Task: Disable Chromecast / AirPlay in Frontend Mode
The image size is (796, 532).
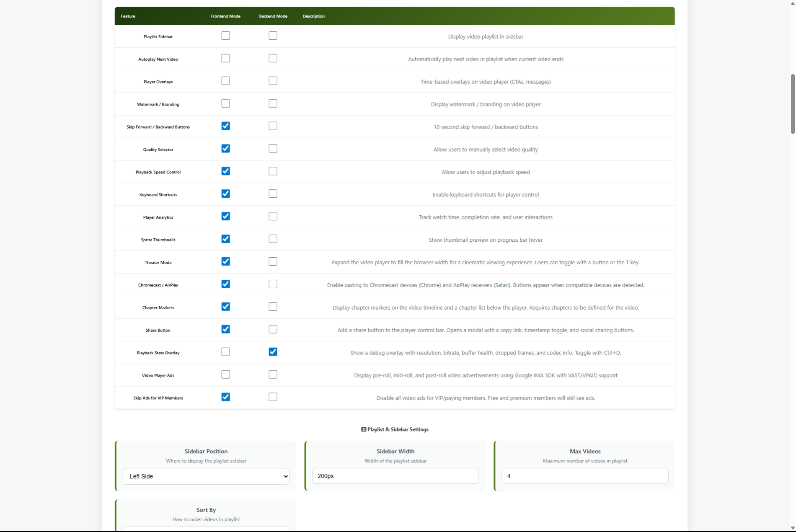Action: 225,284
